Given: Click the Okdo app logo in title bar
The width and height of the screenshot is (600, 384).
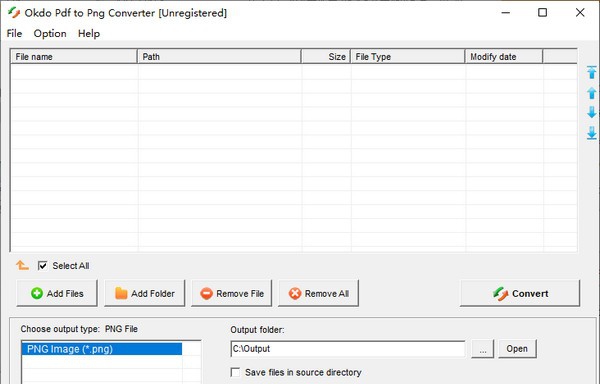Looking at the screenshot, I should click(14, 13).
